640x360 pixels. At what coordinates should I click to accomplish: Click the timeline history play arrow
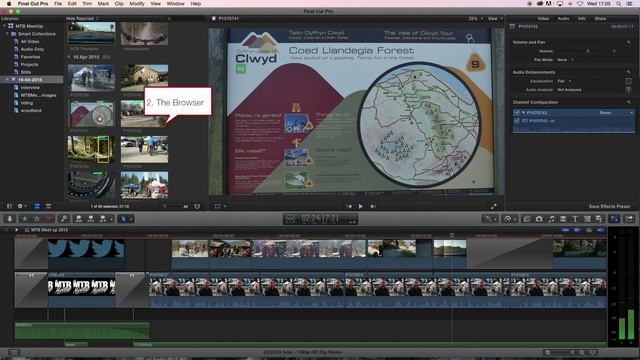coord(16,230)
